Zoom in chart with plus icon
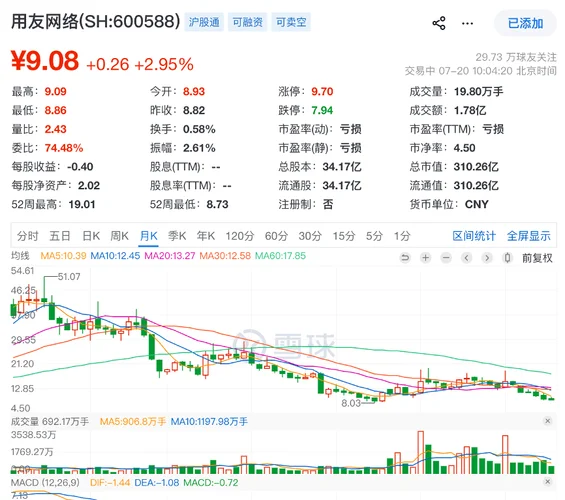Image resolution: width=565 pixels, height=500 pixels. point(426,258)
